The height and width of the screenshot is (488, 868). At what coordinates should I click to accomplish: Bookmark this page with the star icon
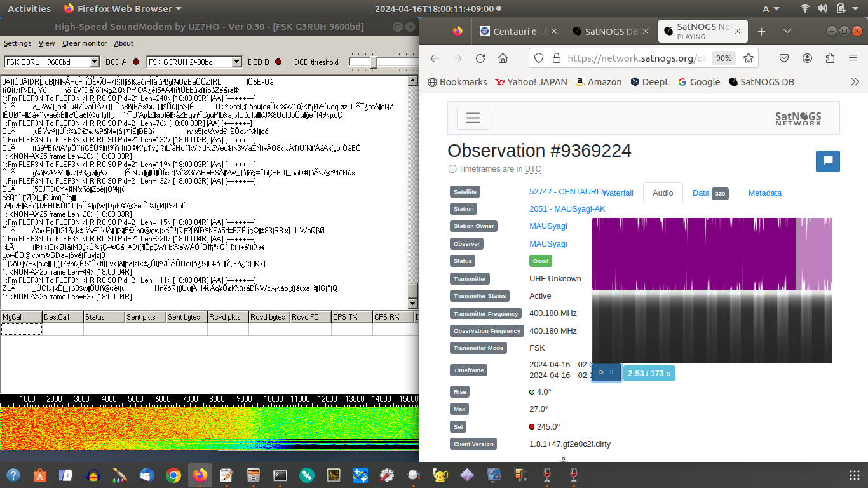point(749,58)
